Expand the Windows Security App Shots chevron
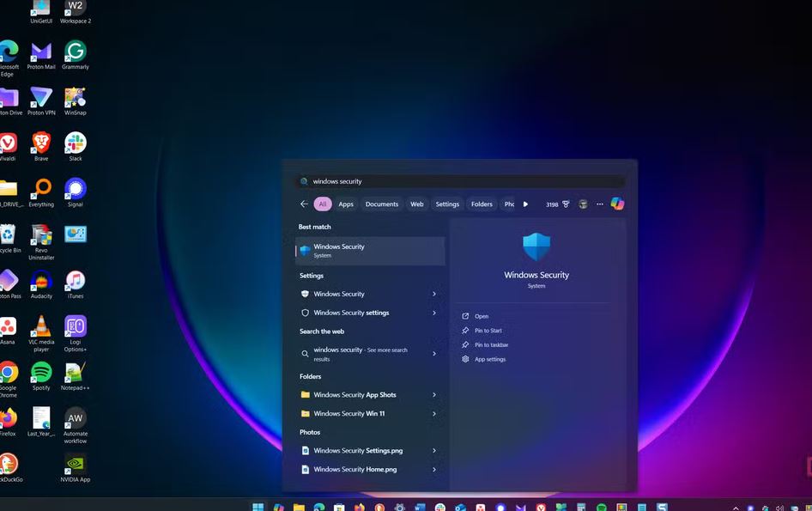The image size is (812, 511). [434, 395]
